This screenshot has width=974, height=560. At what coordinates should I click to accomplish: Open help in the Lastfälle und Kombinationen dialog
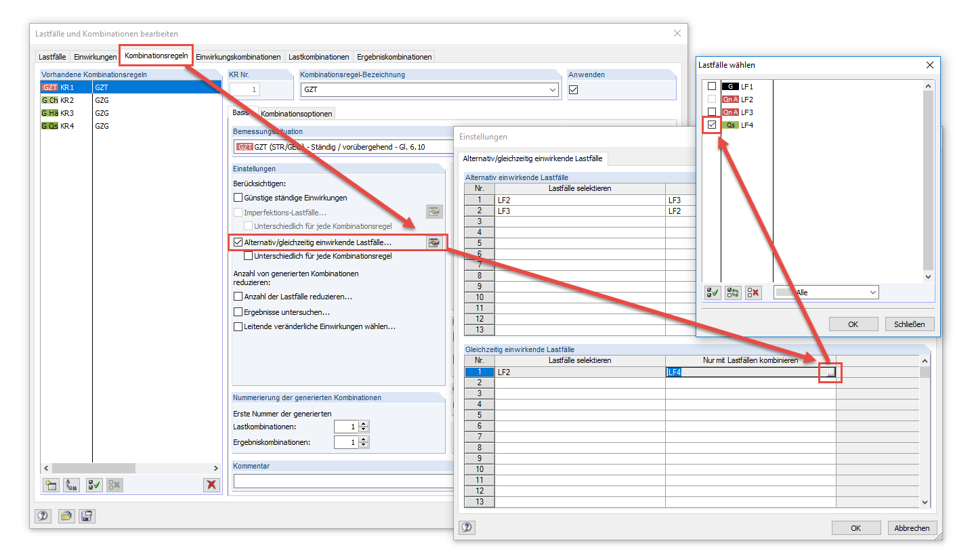point(43,516)
